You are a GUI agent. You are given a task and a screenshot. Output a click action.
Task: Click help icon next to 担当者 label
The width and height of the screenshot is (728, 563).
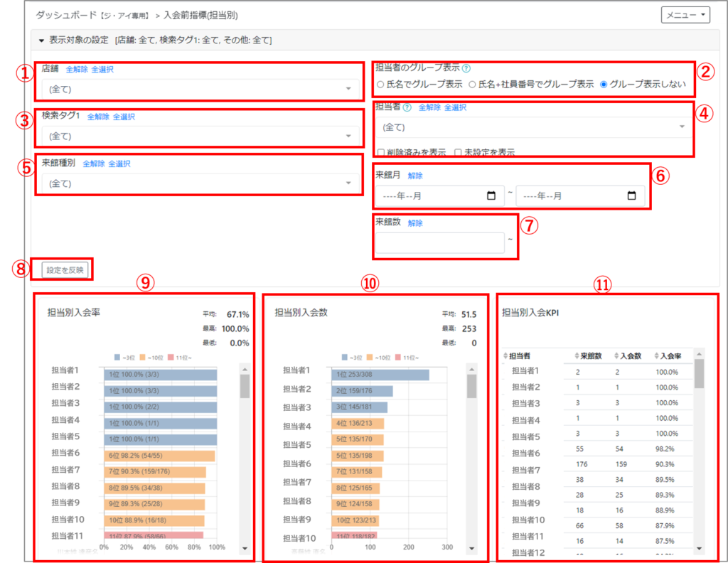point(407,107)
